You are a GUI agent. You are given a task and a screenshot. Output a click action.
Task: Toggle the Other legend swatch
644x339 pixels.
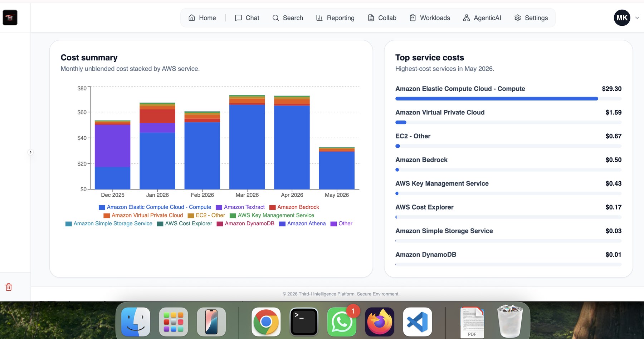coord(334,224)
